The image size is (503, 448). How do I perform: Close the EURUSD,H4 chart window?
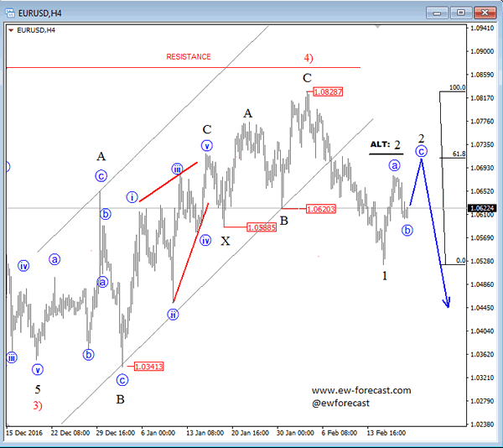point(485,13)
